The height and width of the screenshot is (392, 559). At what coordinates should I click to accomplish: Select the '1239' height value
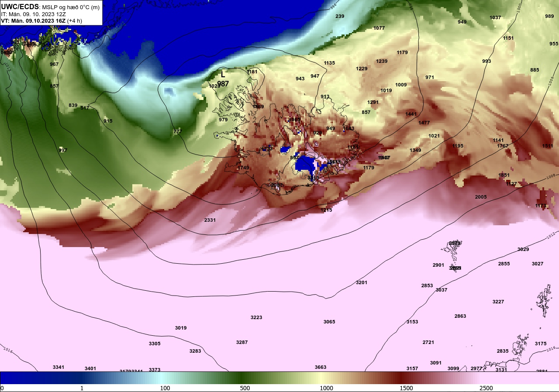click(x=382, y=61)
